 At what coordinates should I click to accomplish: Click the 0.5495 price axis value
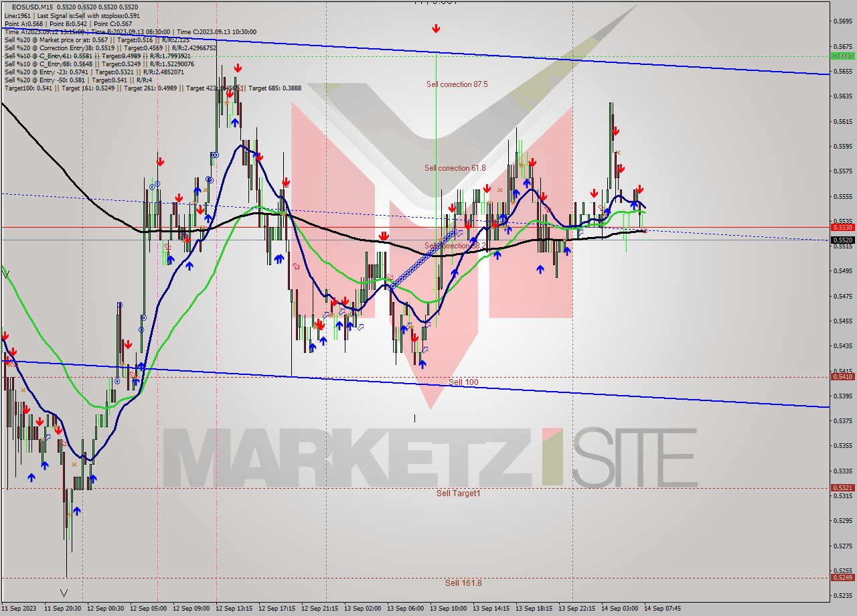point(843,271)
